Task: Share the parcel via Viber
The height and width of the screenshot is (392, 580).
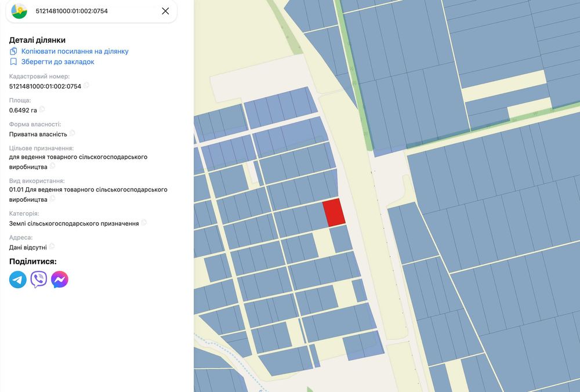Action: (38, 279)
